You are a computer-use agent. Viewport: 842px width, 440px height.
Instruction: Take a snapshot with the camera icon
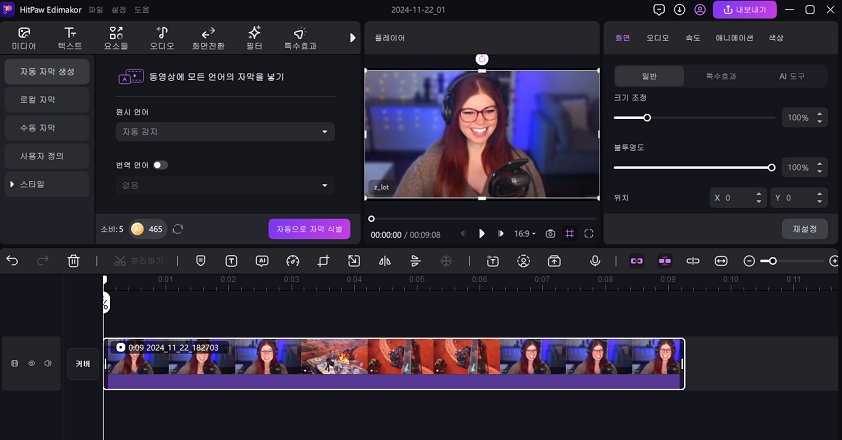[x=549, y=234]
